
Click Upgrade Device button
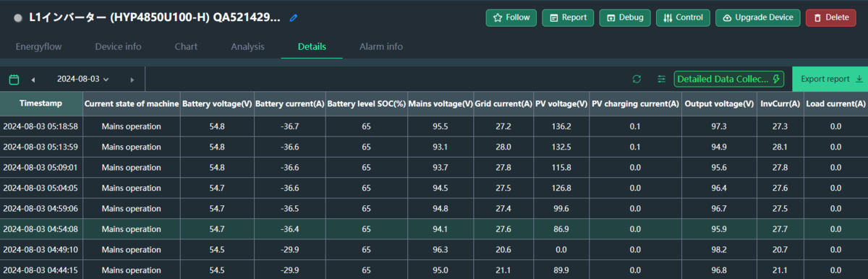coord(758,17)
